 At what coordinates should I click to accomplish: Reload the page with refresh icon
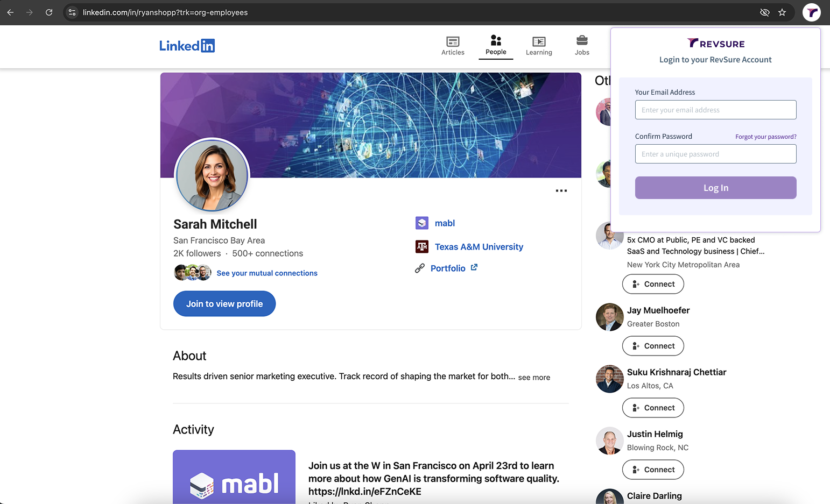point(49,12)
